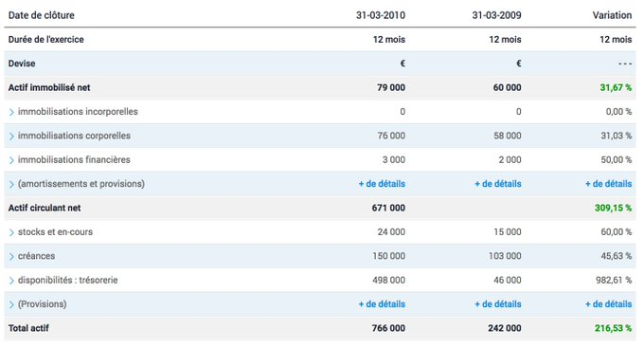Click the 60,00 % variation

pyautogui.click(x=617, y=232)
